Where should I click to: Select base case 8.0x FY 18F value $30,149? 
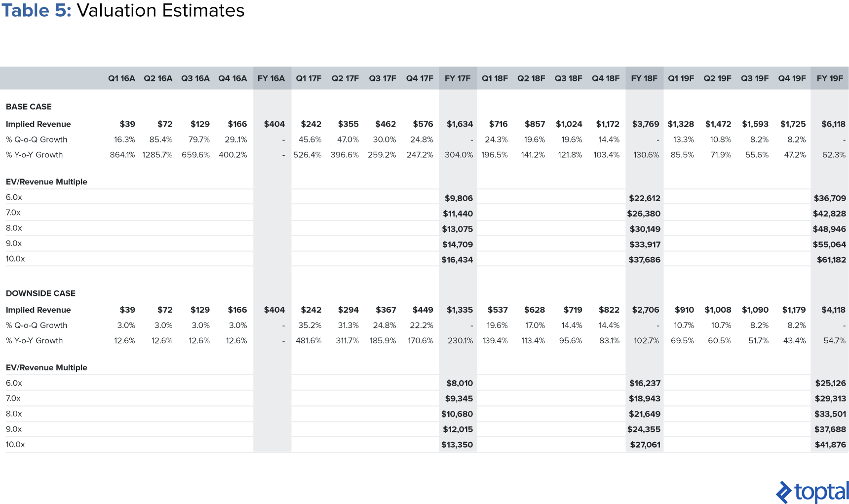645,229
